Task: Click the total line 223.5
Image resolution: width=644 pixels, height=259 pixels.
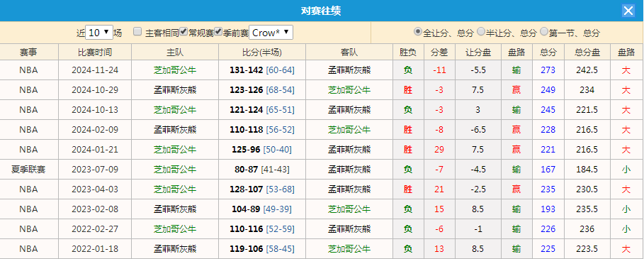Action: click(x=587, y=249)
